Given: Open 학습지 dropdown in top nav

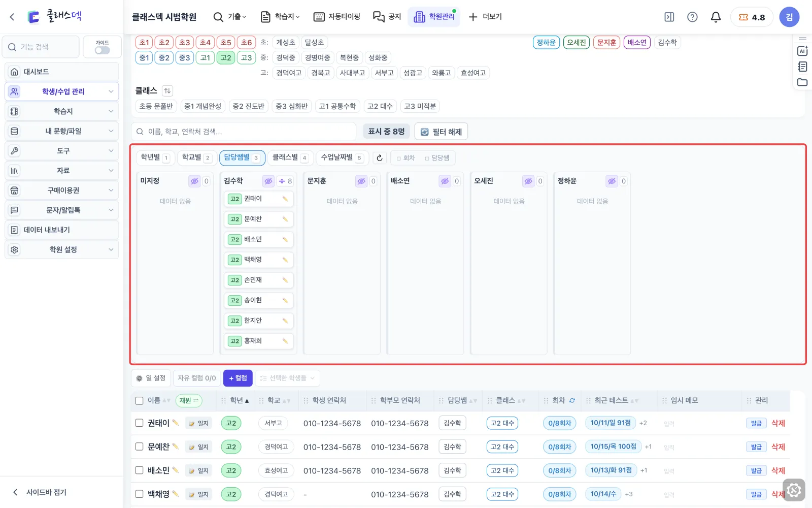Looking at the screenshot, I should click(280, 17).
